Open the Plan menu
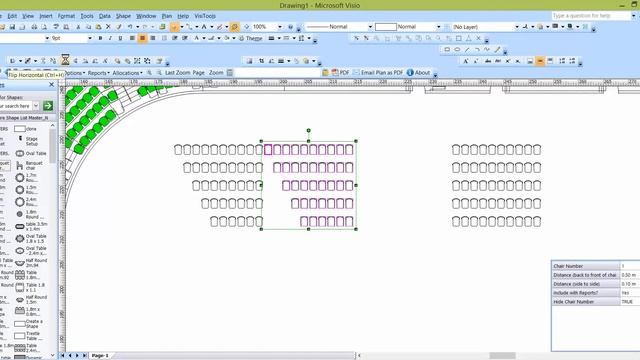 tap(167, 16)
